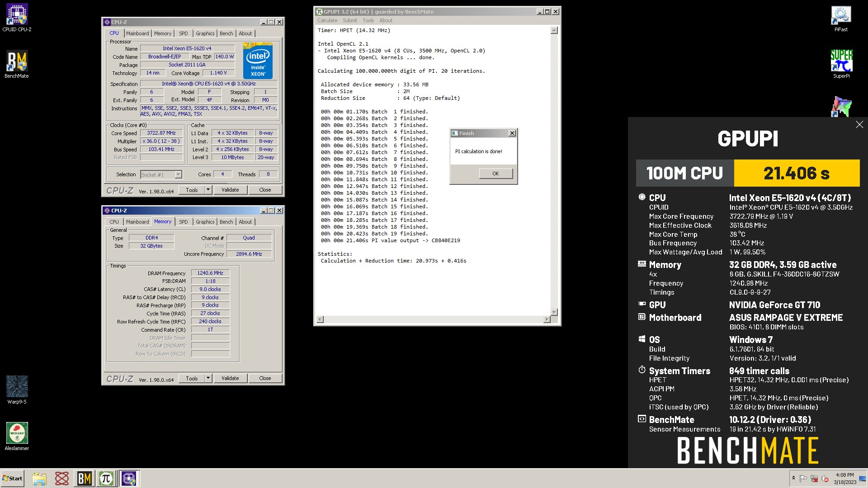The height and width of the screenshot is (488, 868).
Task: Launch the PiFast desktop shortcut
Action: (x=841, y=18)
